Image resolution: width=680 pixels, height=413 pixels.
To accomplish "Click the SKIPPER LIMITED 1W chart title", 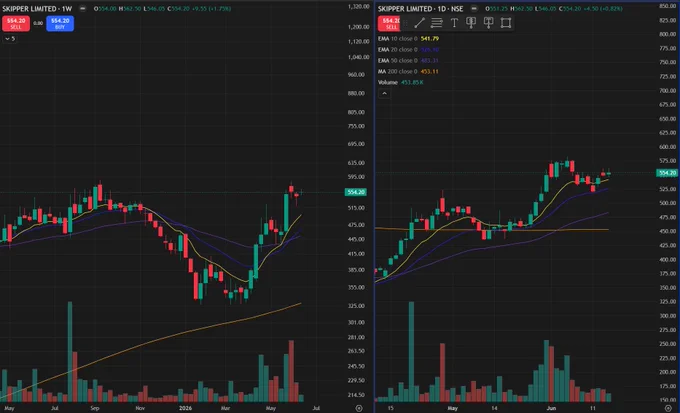I will 37,9.
